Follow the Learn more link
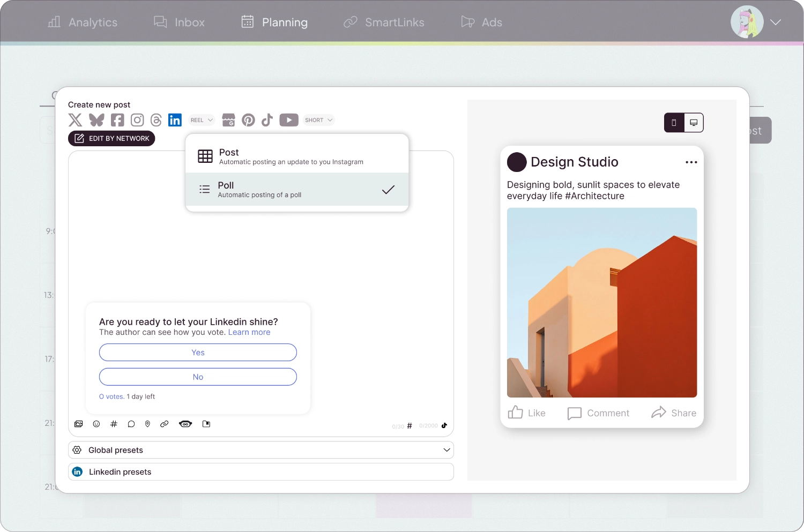The width and height of the screenshot is (804, 532). pos(249,332)
